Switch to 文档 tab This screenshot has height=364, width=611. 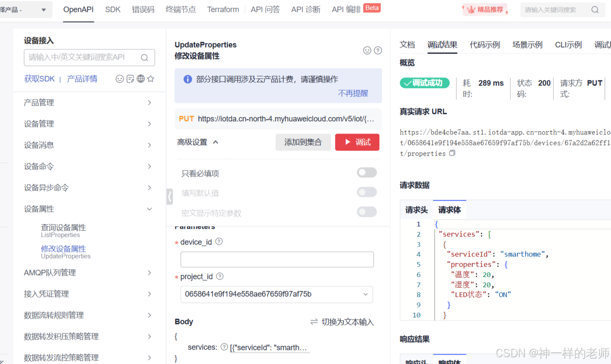pyautogui.click(x=407, y=45)
